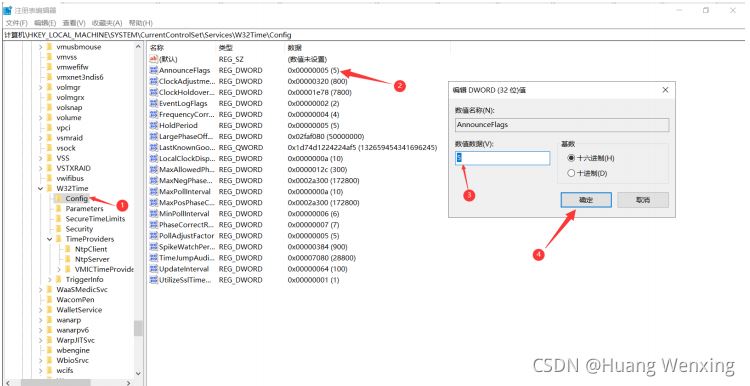
Task: Confirm the DWORD edit with the OK button
Action: pyautogui.click(x=586, y=200)
